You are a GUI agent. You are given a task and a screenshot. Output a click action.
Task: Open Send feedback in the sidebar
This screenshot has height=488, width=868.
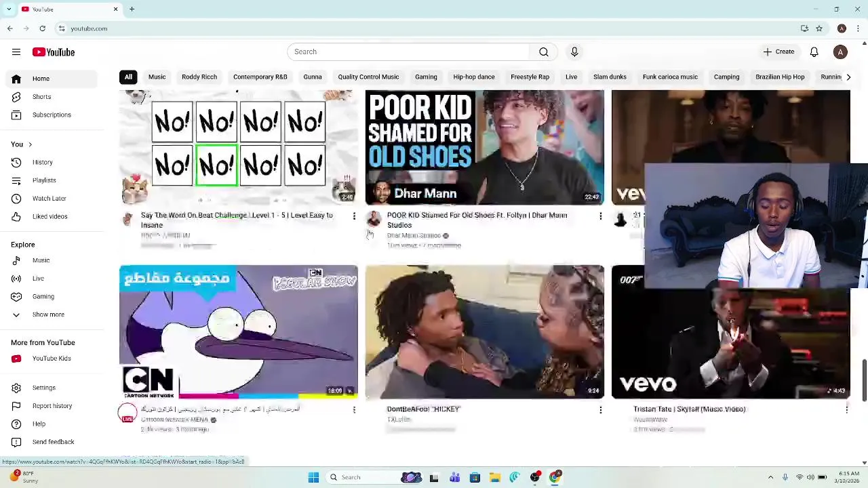[53, 442]
